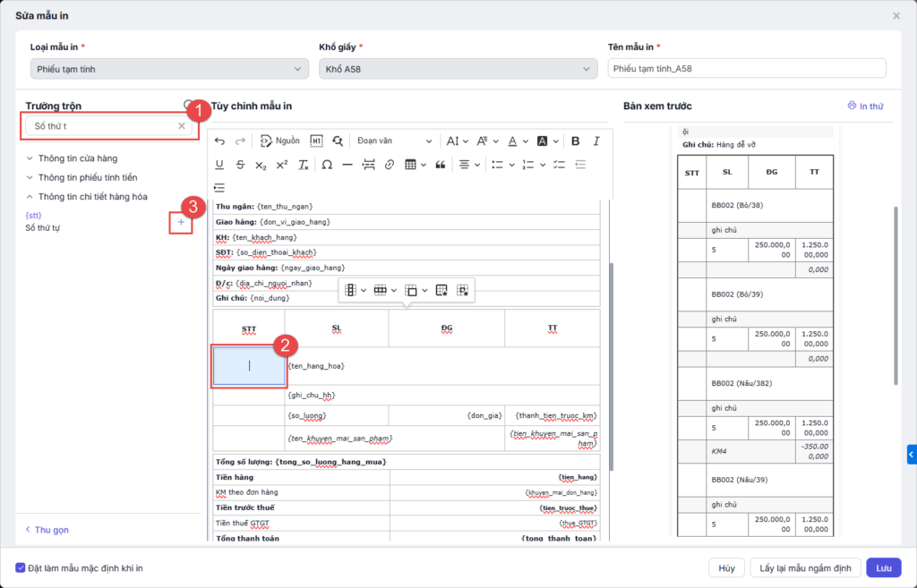Apply strikethrough formatting
Image resolution: width=917 pixels, height=588 pixels.
pyautogui.click(x=240, y=165)
